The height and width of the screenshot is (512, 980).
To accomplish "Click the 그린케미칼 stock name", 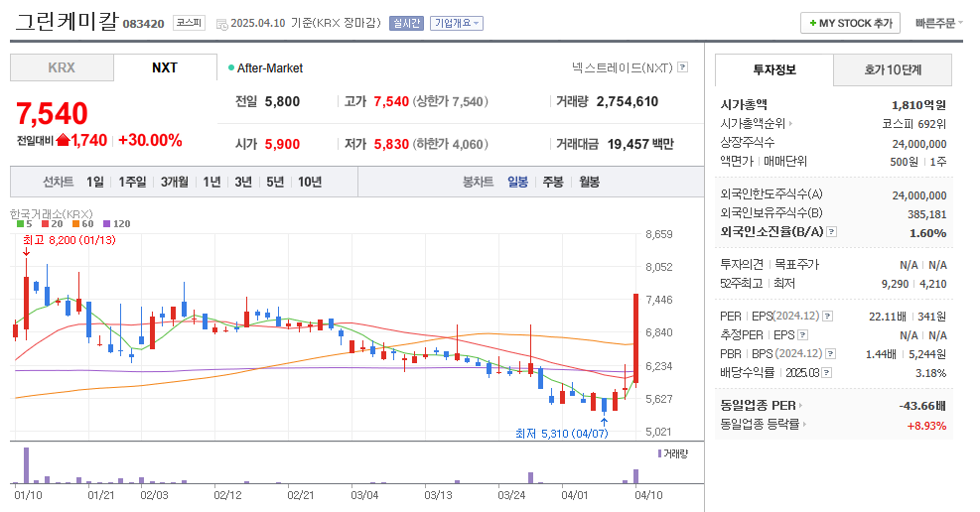I will pyautogui.click(x=67, y=21).
